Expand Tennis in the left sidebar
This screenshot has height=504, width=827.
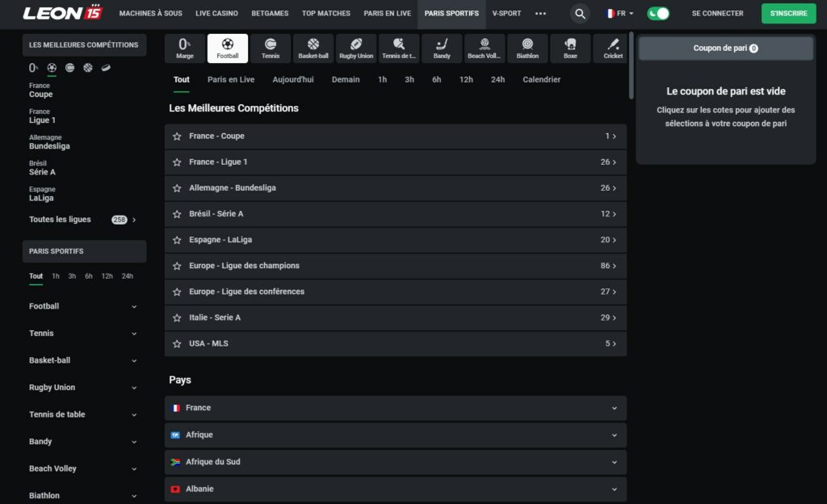point(83,334)
